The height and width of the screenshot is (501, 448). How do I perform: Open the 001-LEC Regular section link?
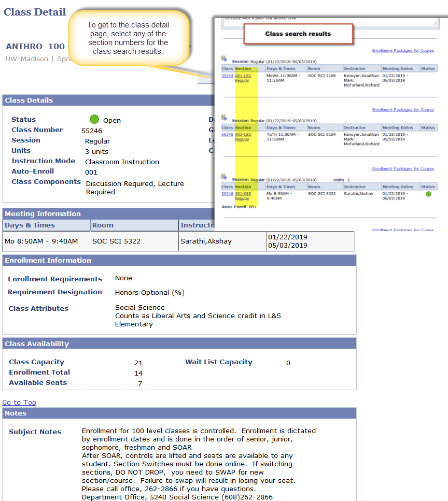coord(243,78)
